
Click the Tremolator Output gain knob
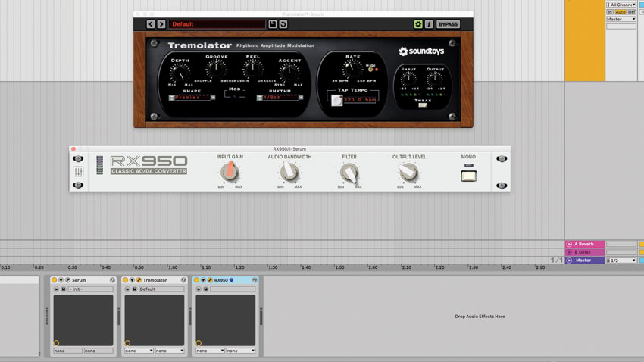click(x=435, y=79)
